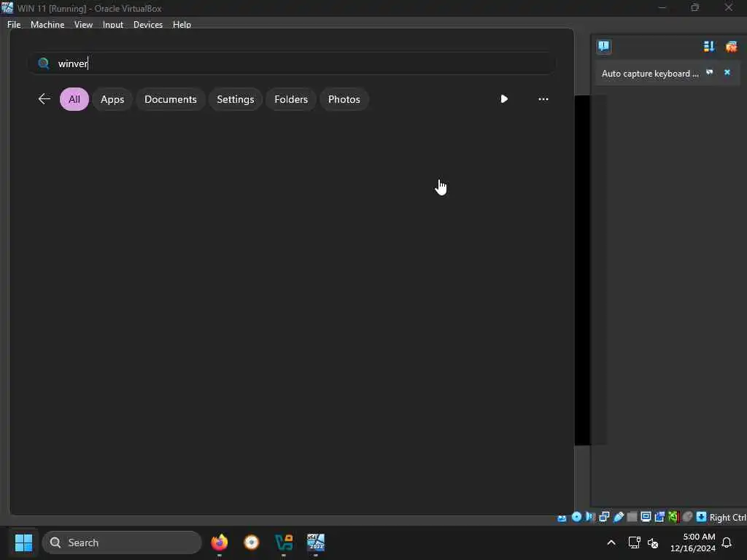
Task: Filter search results by Photos
Action: (344, 99)
